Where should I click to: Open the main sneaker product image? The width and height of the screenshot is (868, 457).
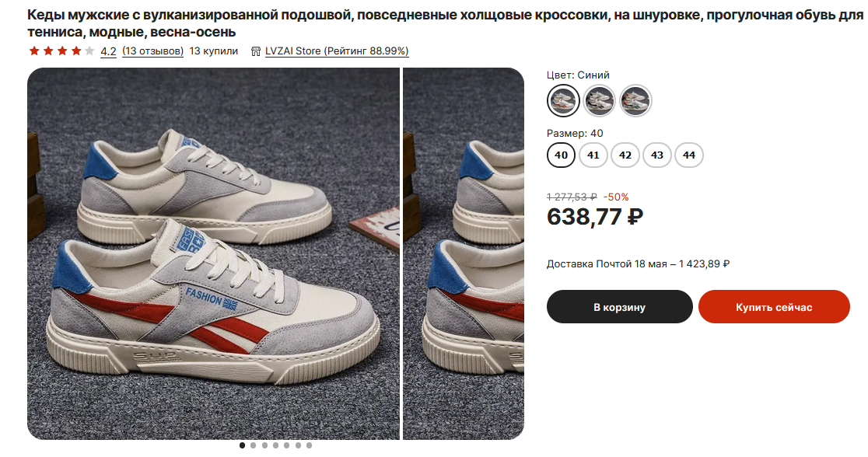pos(213,253)
